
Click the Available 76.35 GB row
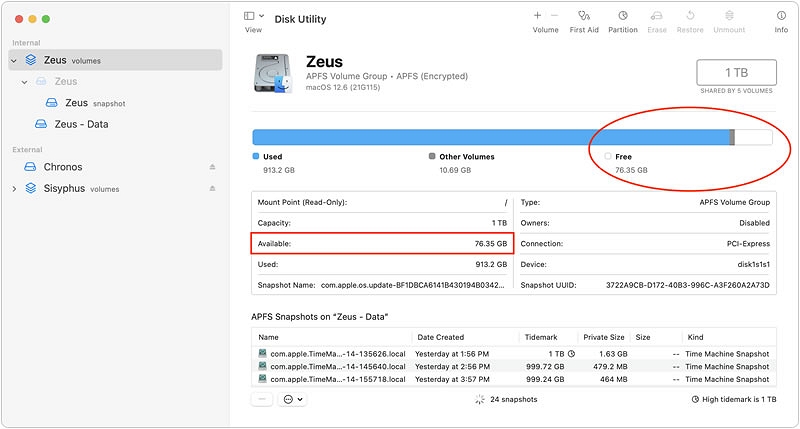pyautogui.click(x=382, y=244)
